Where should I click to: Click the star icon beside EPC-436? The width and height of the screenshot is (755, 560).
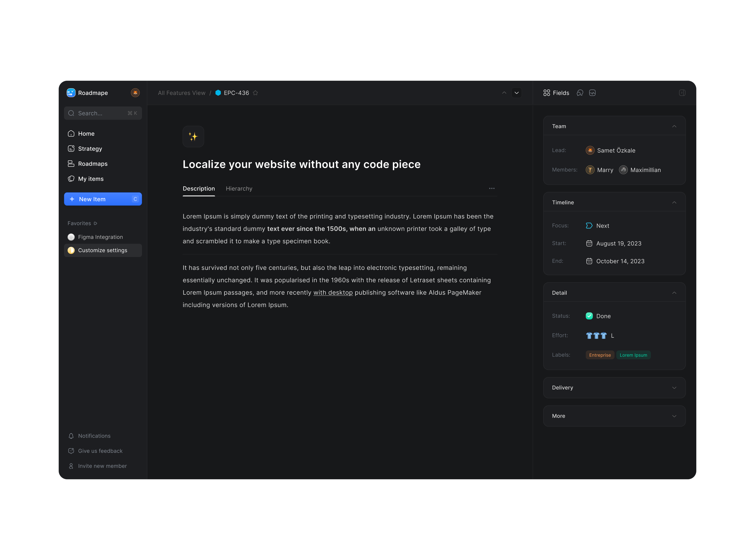255,93
